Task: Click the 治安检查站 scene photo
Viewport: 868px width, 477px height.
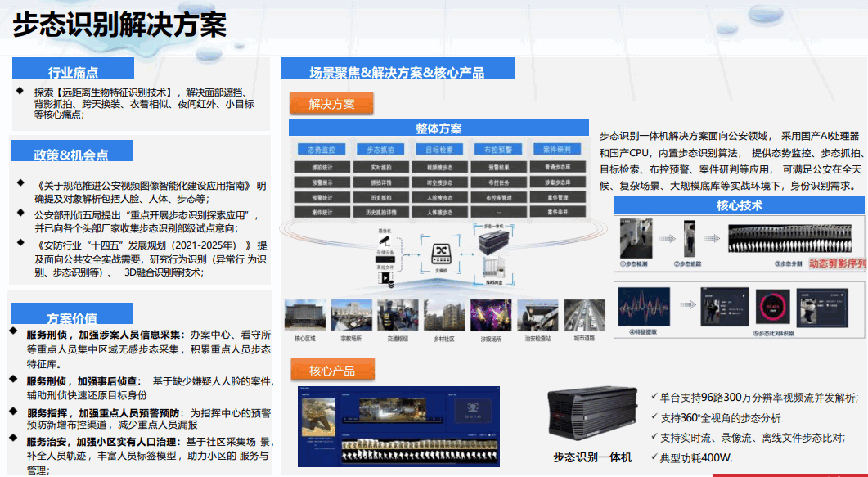Action: (x=537, y=316)
